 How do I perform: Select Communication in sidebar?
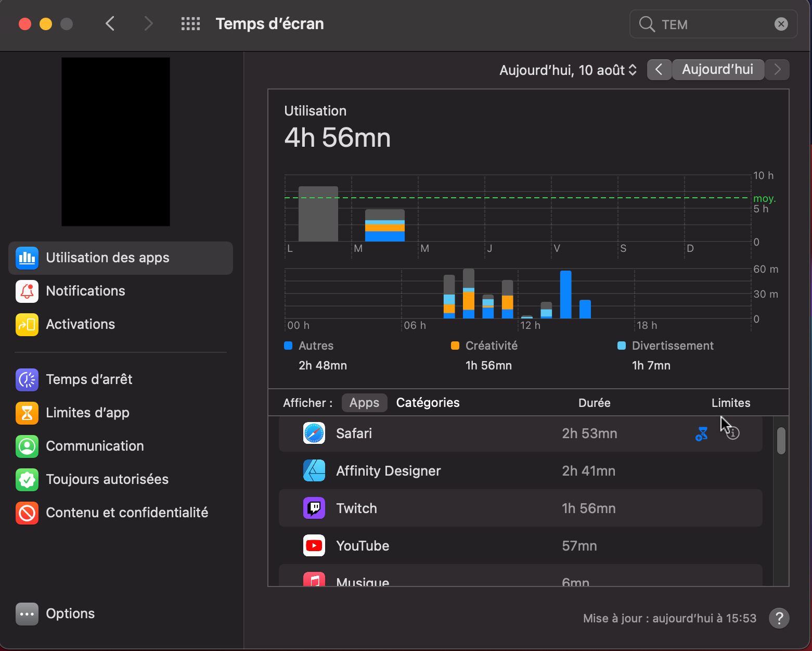tap(121, 446)
